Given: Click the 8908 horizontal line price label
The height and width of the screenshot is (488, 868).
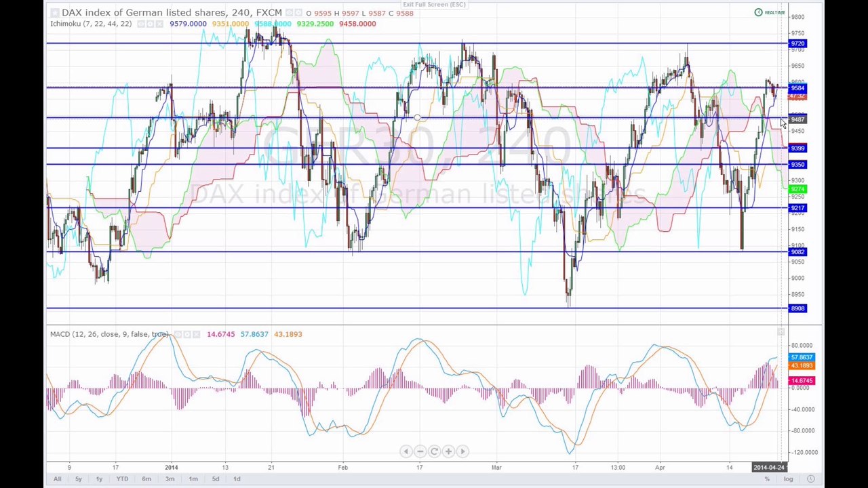Looking at the screenshot, I should pyautogui.click(x=797, y=308).
